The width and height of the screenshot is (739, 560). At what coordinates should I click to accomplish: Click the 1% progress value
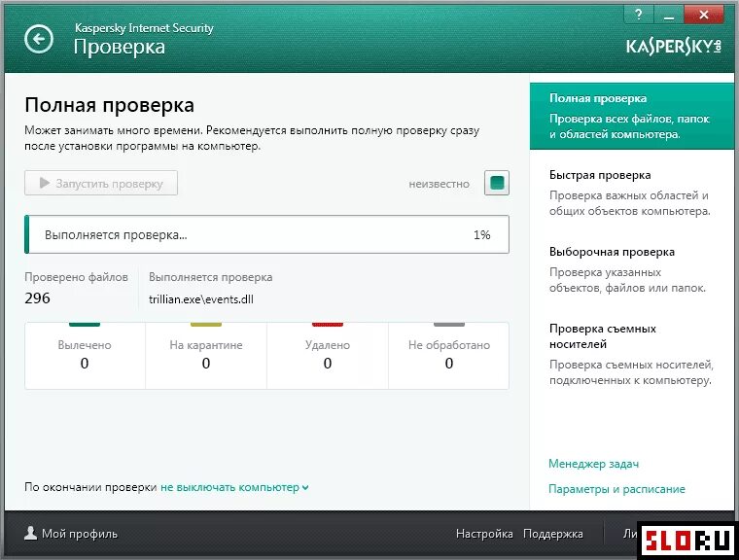(x=481, y=234)
